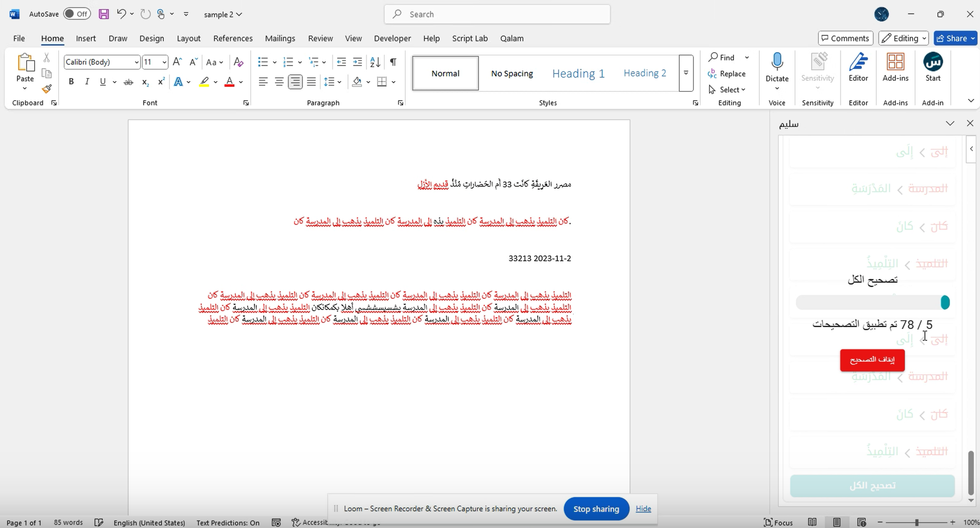Open the References tab
This screenshot has height=528, width=980.
(233, 38)
